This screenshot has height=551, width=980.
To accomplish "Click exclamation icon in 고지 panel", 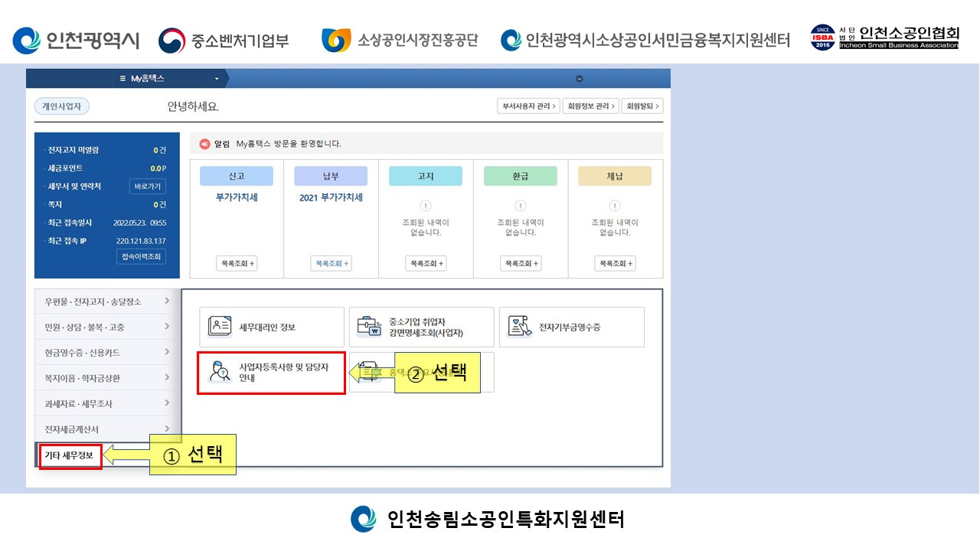I will [426, 206].
